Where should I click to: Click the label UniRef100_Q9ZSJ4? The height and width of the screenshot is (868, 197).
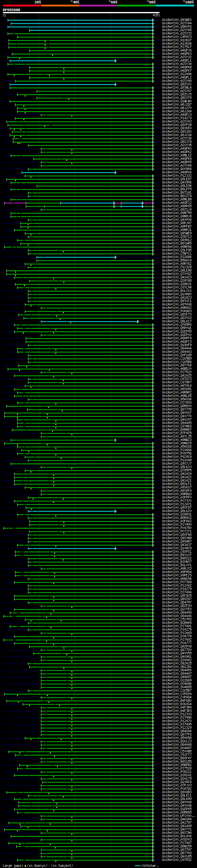click(x=177, y=210)
